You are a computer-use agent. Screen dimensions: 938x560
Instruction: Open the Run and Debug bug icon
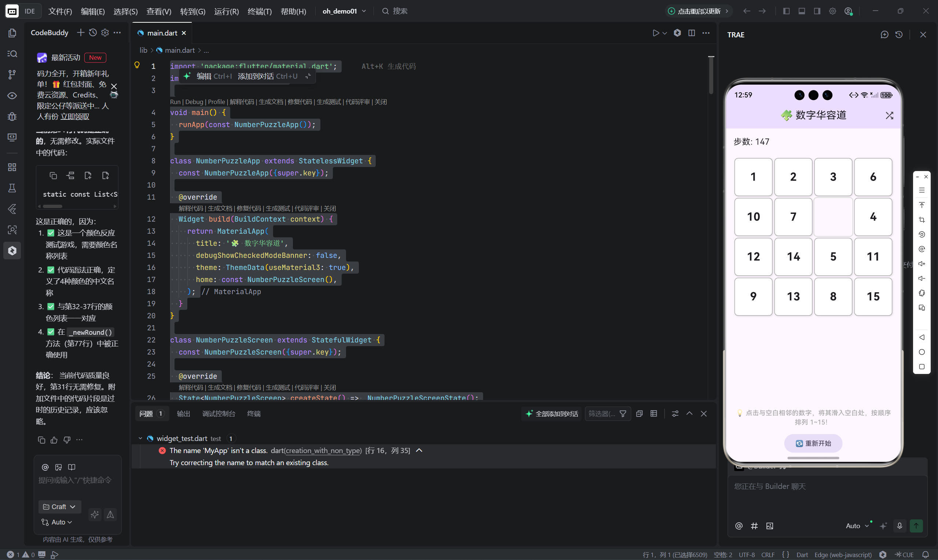pyautogui.click(x=12, y=116)
